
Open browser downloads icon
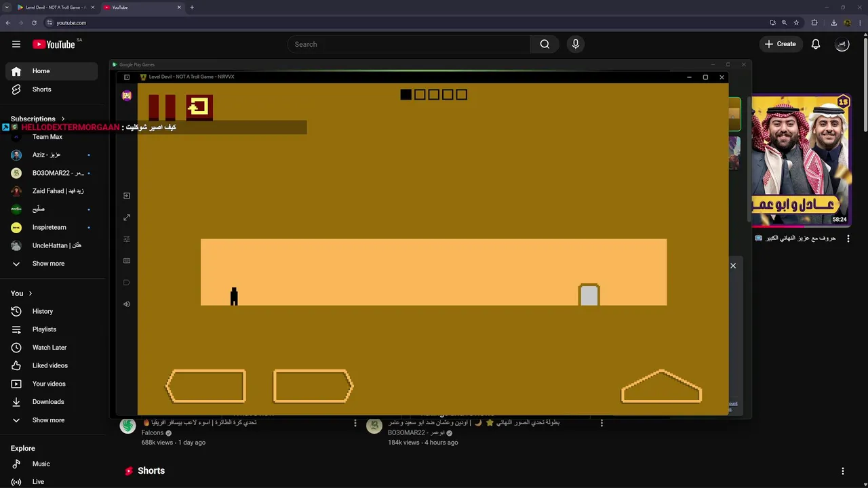(x=833, y=23)
